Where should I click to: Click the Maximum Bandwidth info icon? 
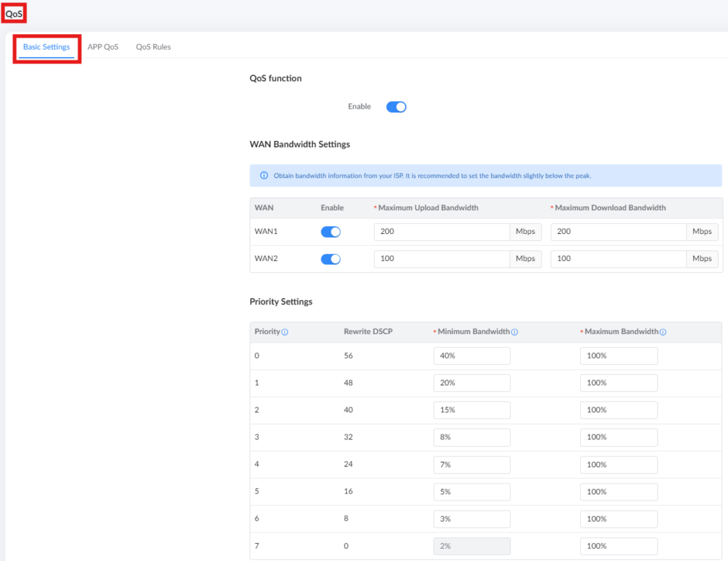click(663, 332)
